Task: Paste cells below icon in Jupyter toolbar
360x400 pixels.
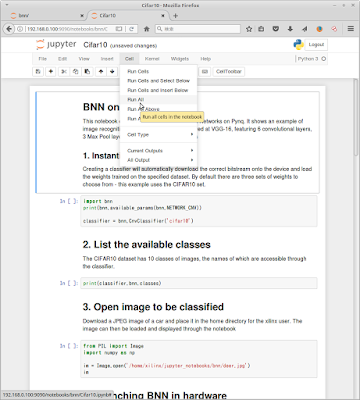Action: pos(87,72)
